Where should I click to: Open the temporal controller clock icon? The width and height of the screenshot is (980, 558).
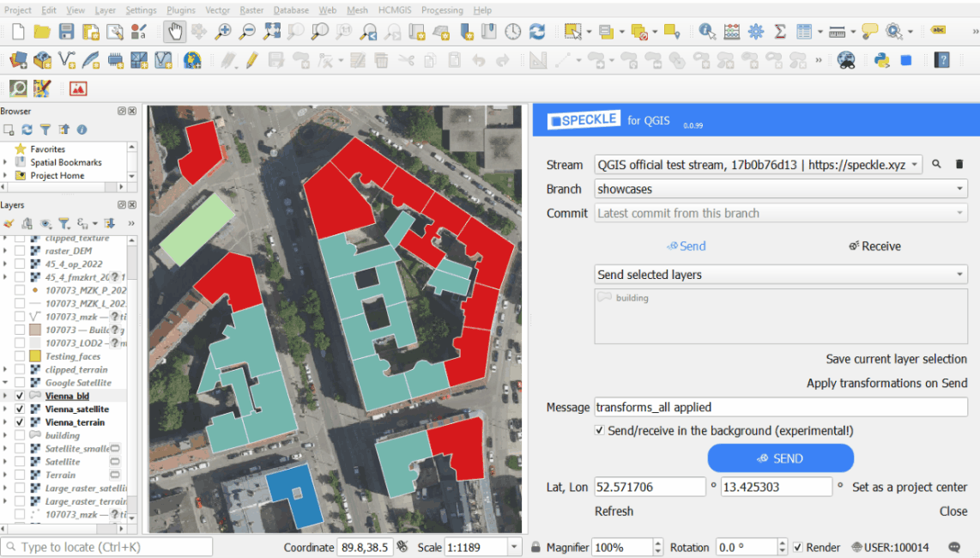point(512,31)
